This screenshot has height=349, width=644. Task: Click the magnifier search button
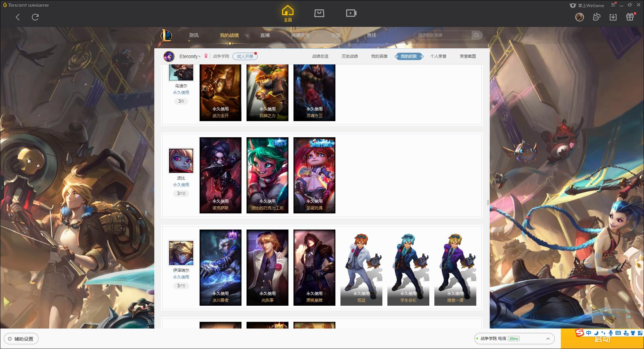(x=477, y=35)
